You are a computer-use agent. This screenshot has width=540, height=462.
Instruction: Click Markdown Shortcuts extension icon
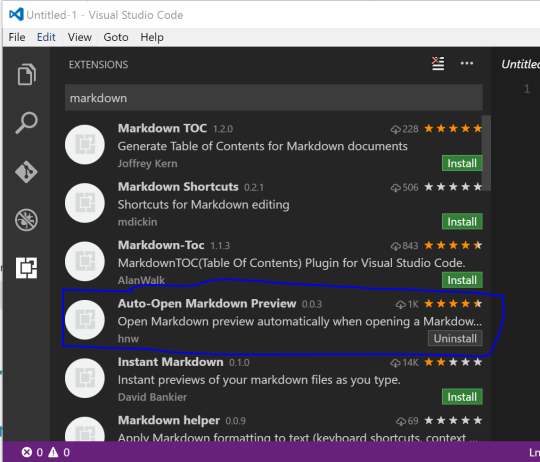coord(85,203)
